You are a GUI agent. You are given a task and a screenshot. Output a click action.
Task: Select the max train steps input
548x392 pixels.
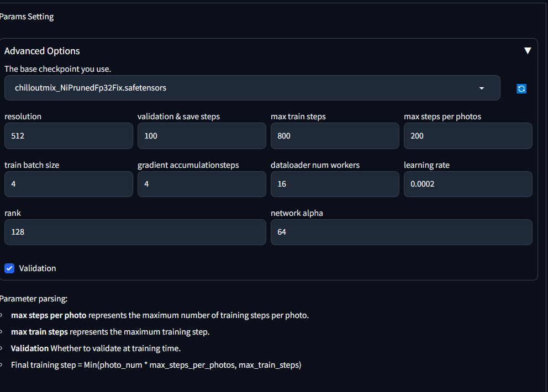(x=335, y=136)
